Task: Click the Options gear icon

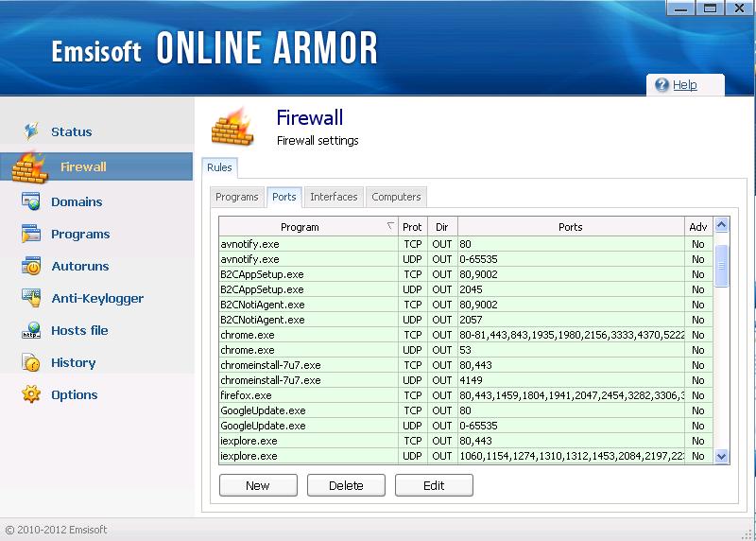Action: point(31,394)
